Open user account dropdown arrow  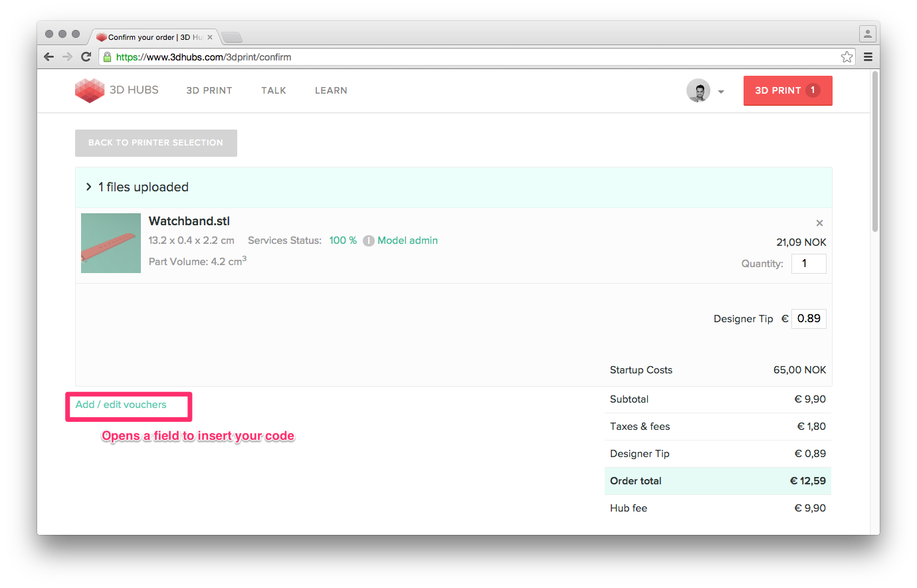pyautogui.click(x=721, y=92)
